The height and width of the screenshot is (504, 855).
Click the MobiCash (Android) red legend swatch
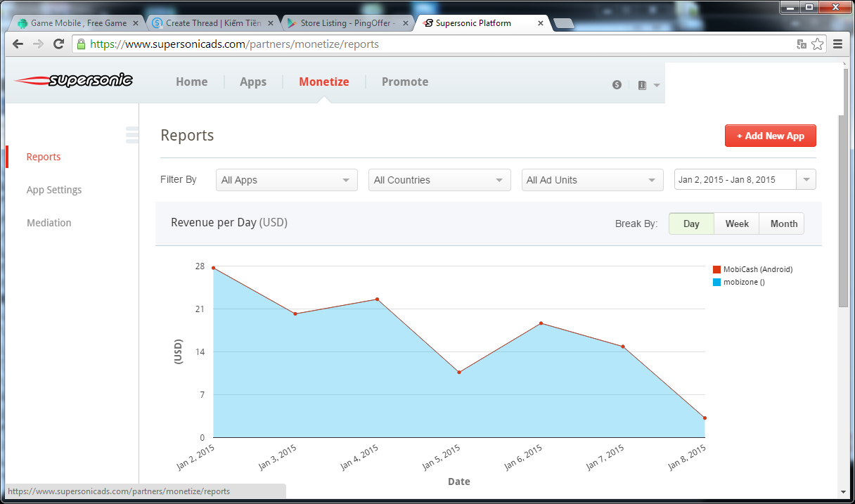tap(717, 270)
